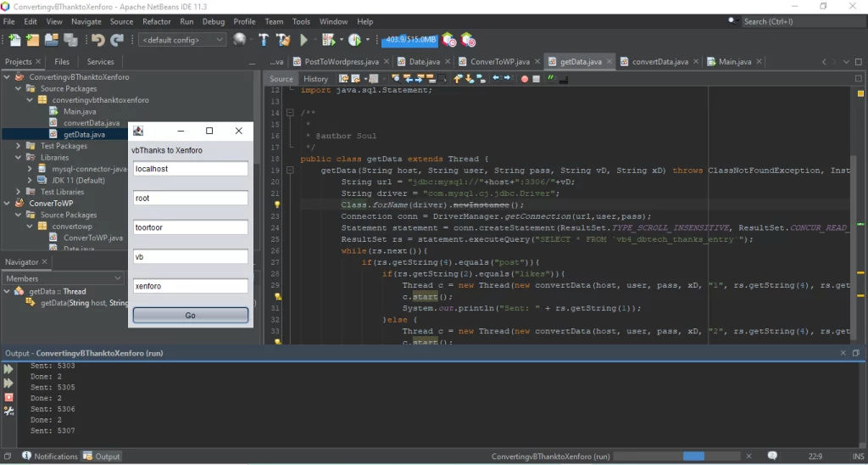Expand the Test Packages node under ConvertingvBThanktoXenforo
Viewport: 868px width, 465px height.
click(19, 146)
